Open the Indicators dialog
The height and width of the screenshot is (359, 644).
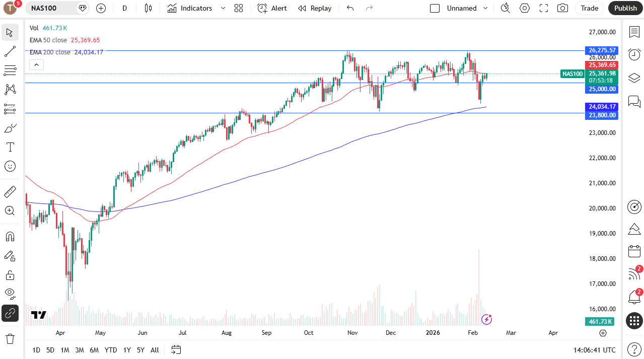point(190,8)
